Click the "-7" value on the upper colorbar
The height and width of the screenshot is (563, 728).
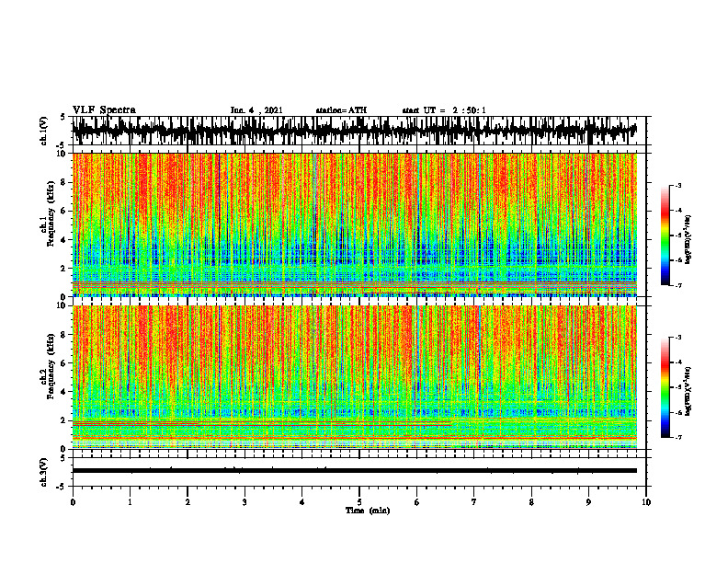[x=677, y=285]
